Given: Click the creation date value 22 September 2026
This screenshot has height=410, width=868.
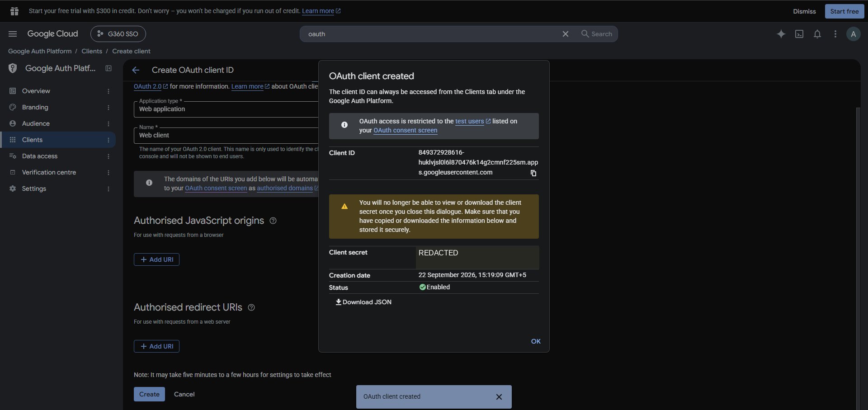Looking at the screenshot, I should pos(472,275).
